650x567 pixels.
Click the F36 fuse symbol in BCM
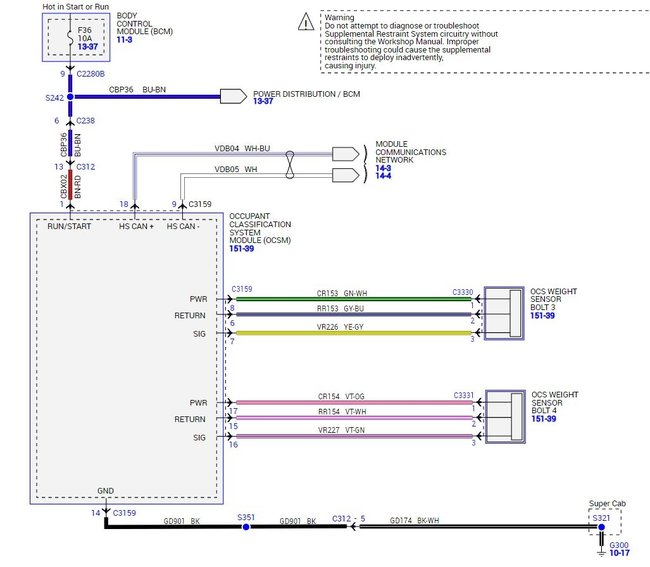[70, 37]
